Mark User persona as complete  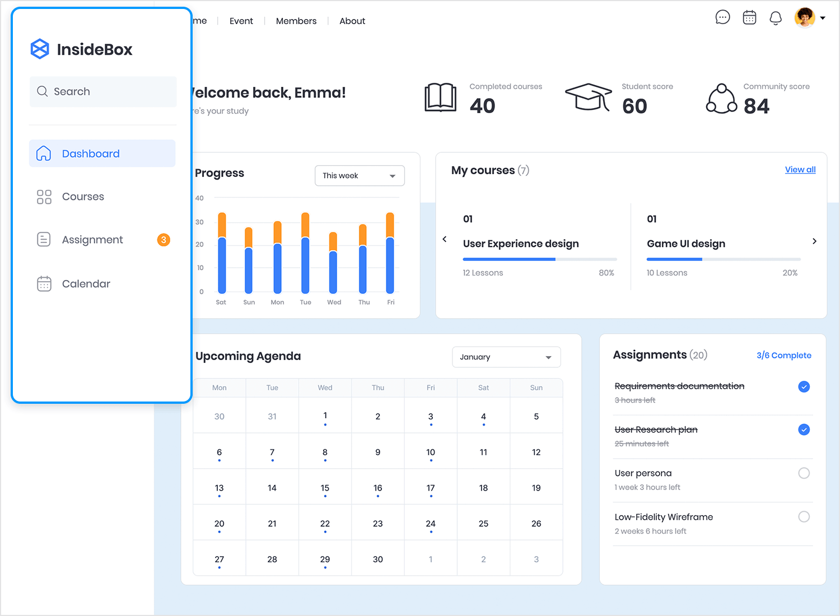[804, 473]
